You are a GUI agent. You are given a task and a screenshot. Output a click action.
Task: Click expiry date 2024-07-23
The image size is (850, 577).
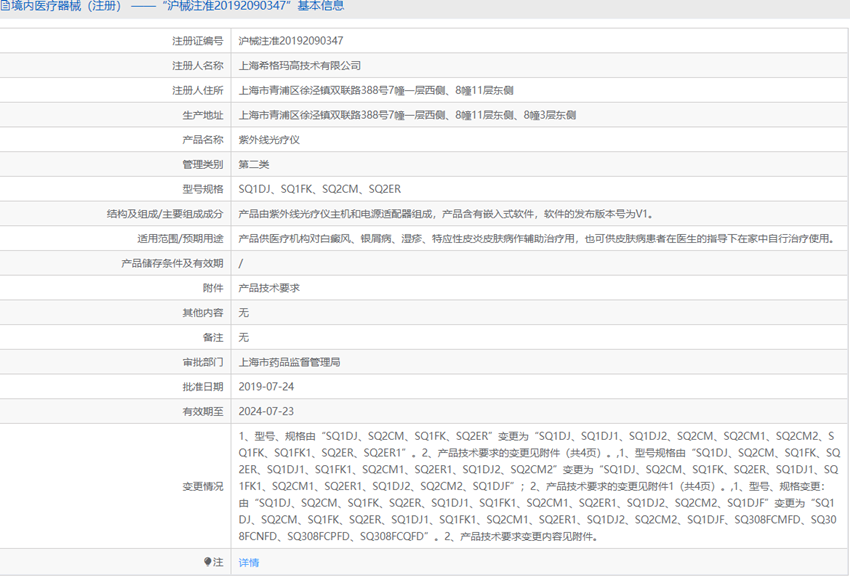(266, 411)
